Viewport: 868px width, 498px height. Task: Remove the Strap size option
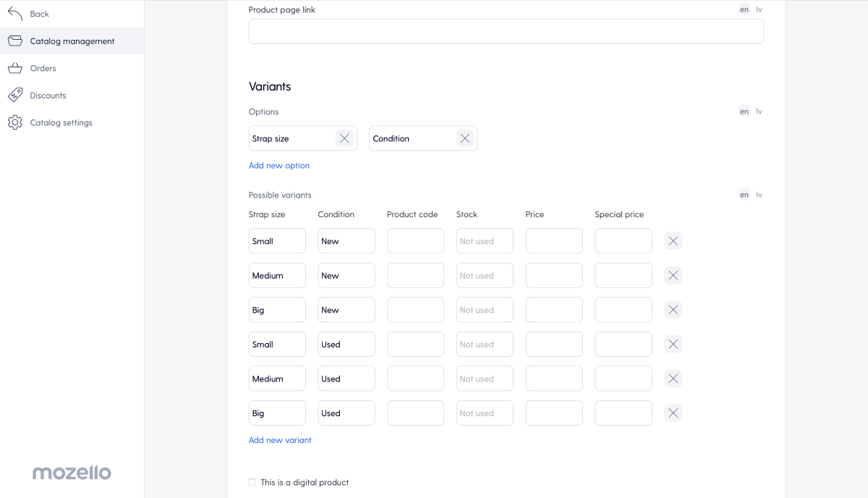tap(344, 138)
